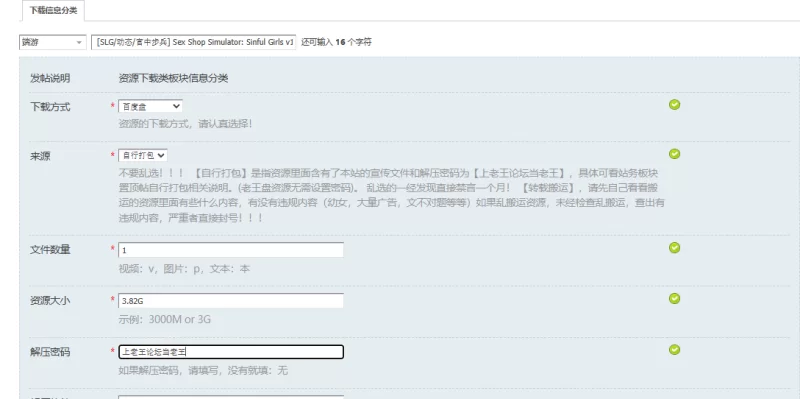This screenshot has height=399, width=800.
Task: Click the 文件数量 input field
Action: point(231,250)
